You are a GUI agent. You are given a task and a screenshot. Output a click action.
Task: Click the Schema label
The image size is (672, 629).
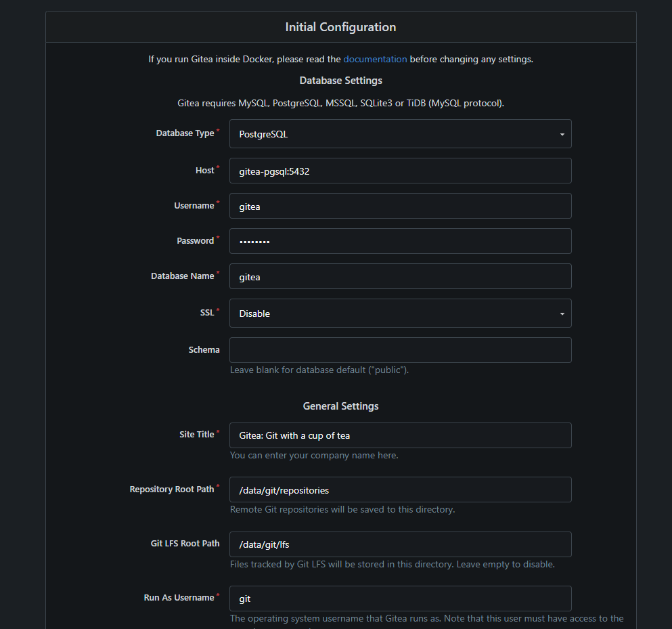[204, 350]
